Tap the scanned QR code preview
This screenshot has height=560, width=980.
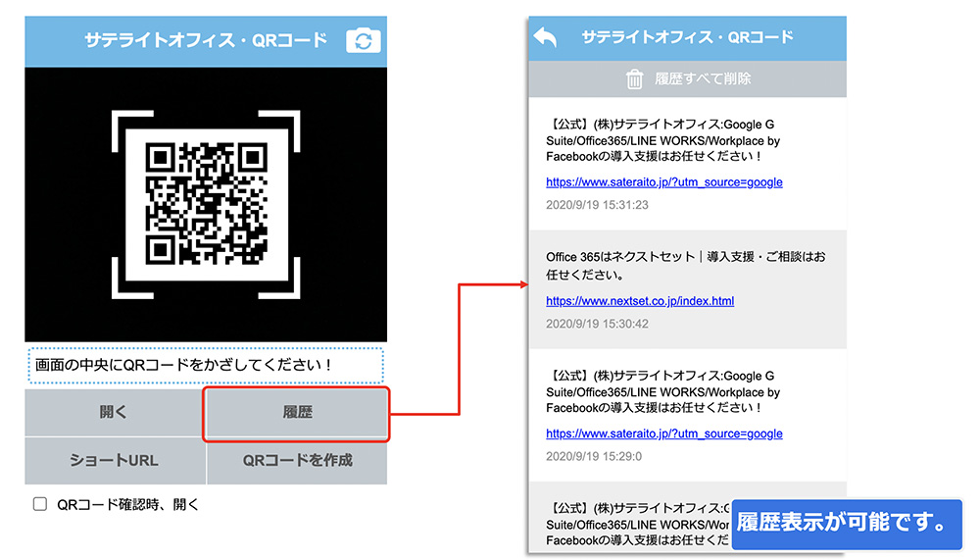[206, 205]
